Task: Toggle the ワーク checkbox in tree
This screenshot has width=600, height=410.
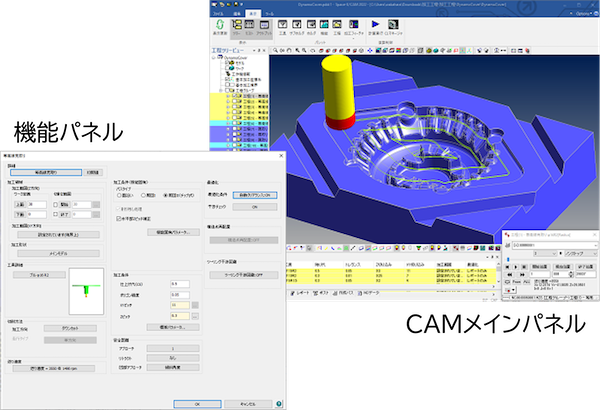Action: (227, 68)
